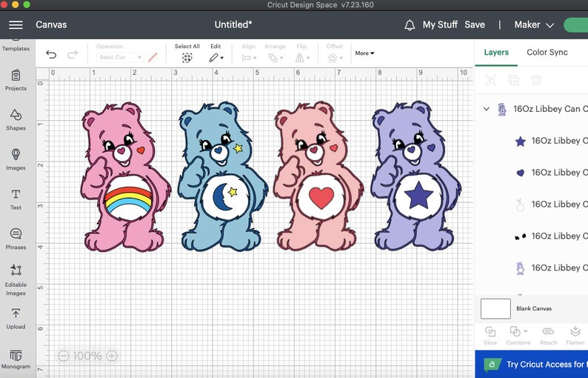Open the Phrases panel
Viewport: 588px width, 378px height.
point(16,239)
